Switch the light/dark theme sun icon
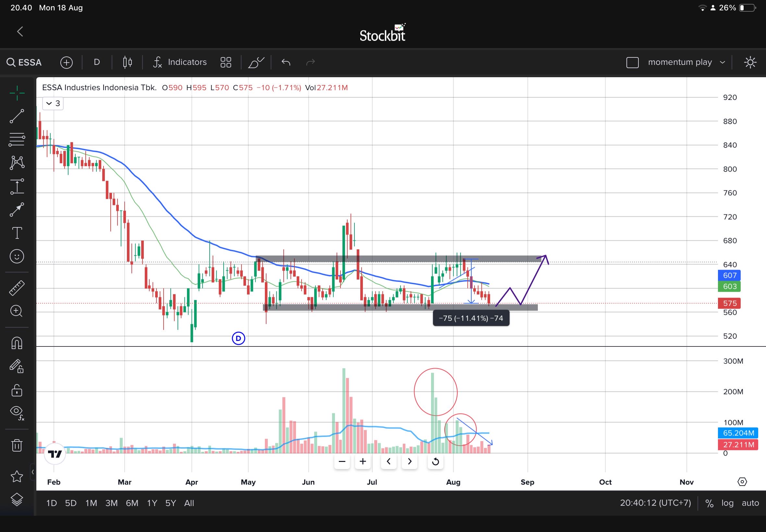Screen dimensions: 766x532 (x=750, y=62)
